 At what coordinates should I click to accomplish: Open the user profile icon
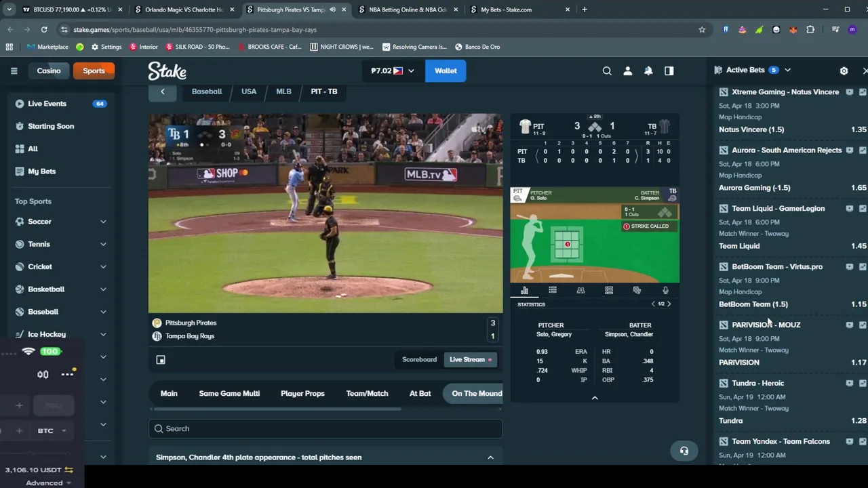pyautogui.click(x=628, y=70)
